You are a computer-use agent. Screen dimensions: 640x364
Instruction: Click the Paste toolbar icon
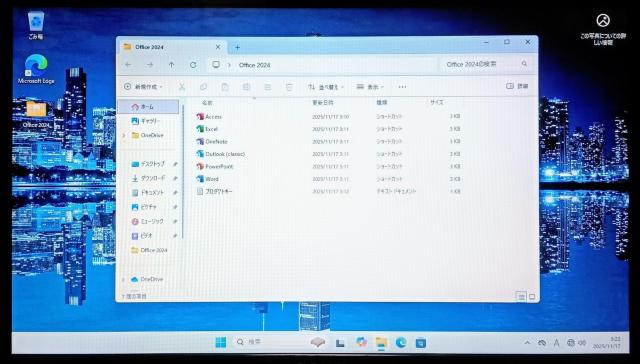coord(224,87)
